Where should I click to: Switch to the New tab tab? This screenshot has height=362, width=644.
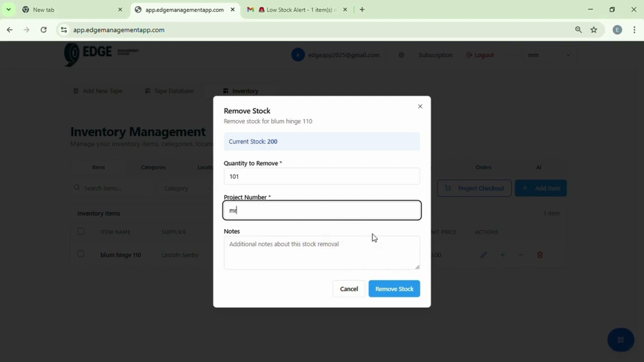click(x=72, y=10)
